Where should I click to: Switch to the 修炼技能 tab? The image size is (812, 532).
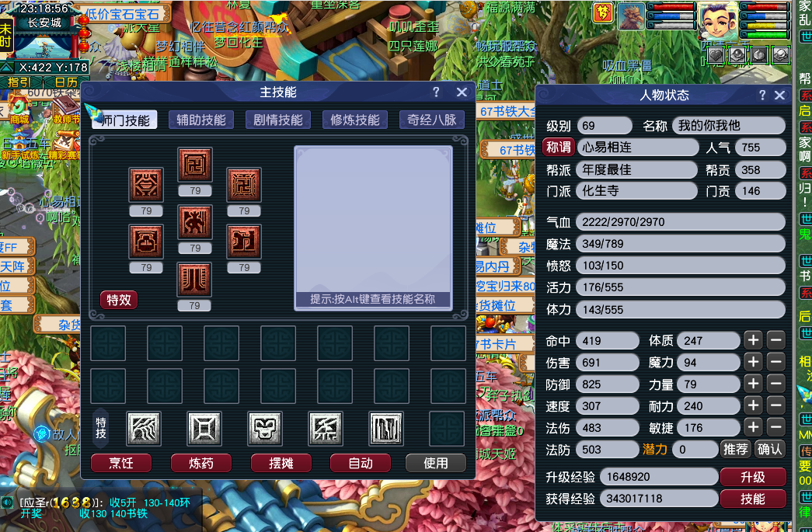pyautogui.click(x=355, y=120)
